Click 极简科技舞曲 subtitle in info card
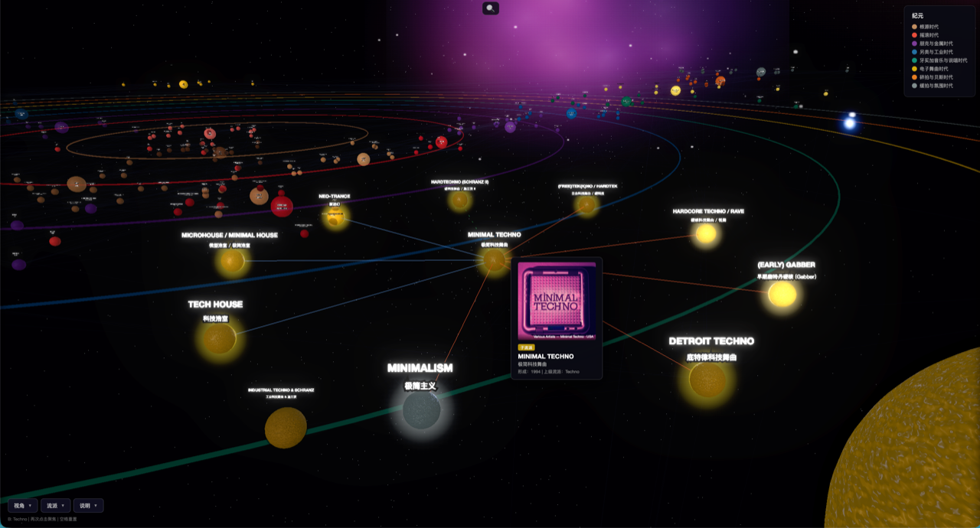This screenshot has height=528, width=980. coord(533,364)
